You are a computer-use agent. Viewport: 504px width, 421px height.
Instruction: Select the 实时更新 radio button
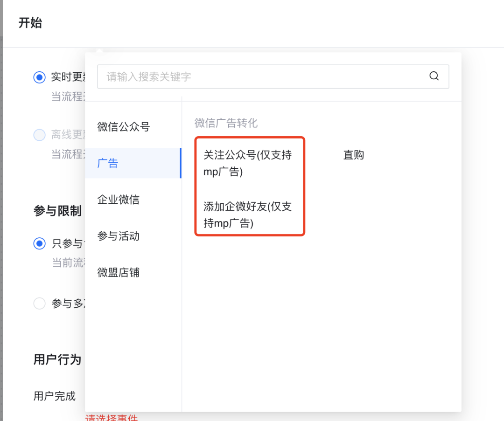tap(40, 77)
